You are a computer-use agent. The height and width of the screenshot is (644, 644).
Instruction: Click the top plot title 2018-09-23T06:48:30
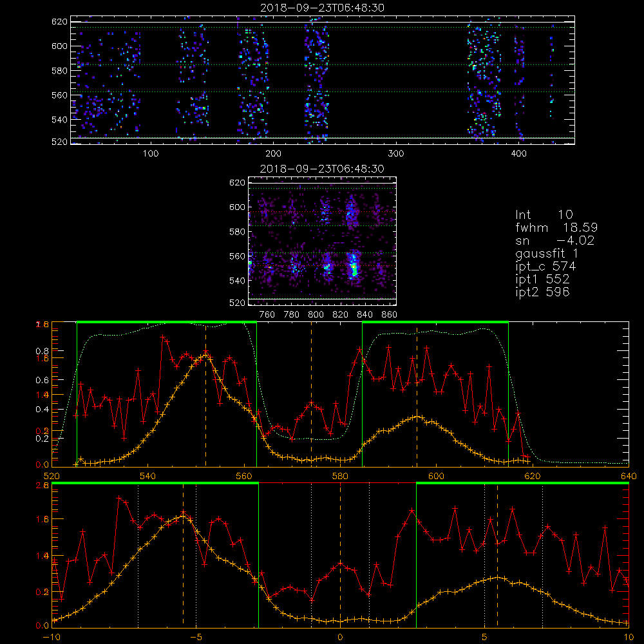[323, 8]
